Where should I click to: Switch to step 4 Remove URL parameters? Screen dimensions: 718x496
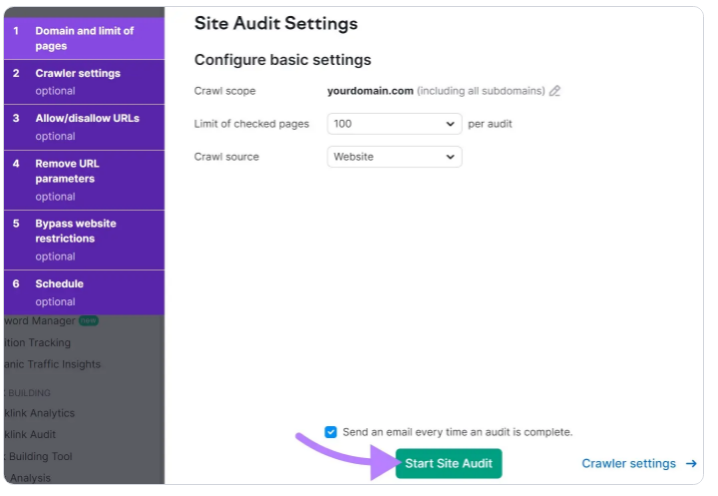(84, 179)
